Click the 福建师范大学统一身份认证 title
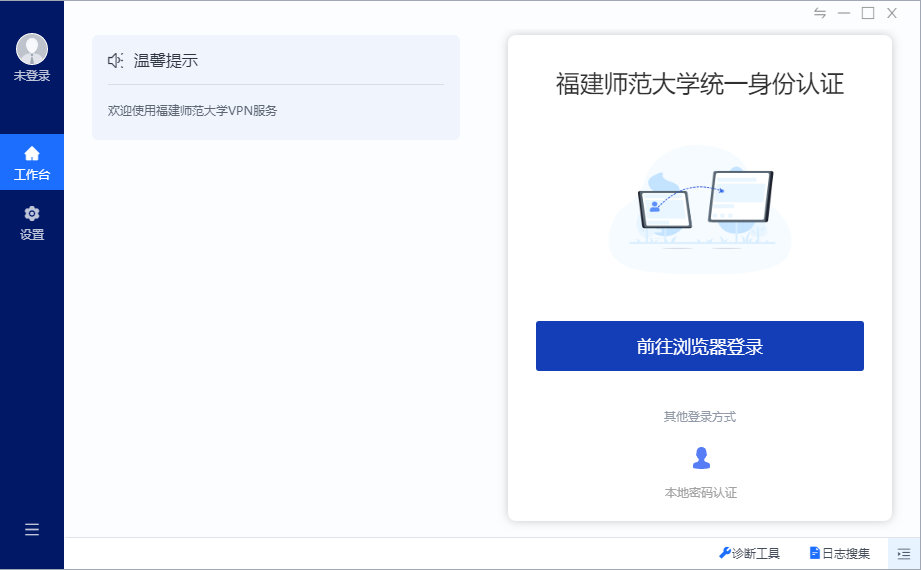Viewport: 921px width, 570px height. [x=699, y=84]
